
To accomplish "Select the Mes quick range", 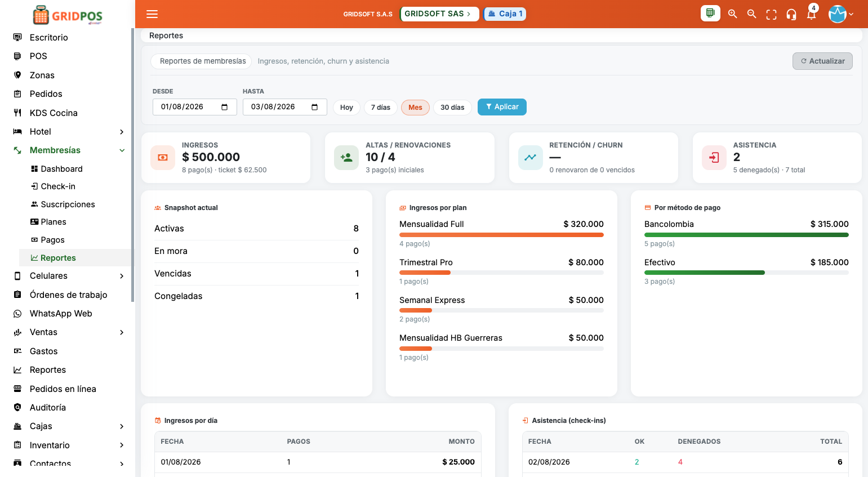I will click(415, 107).
